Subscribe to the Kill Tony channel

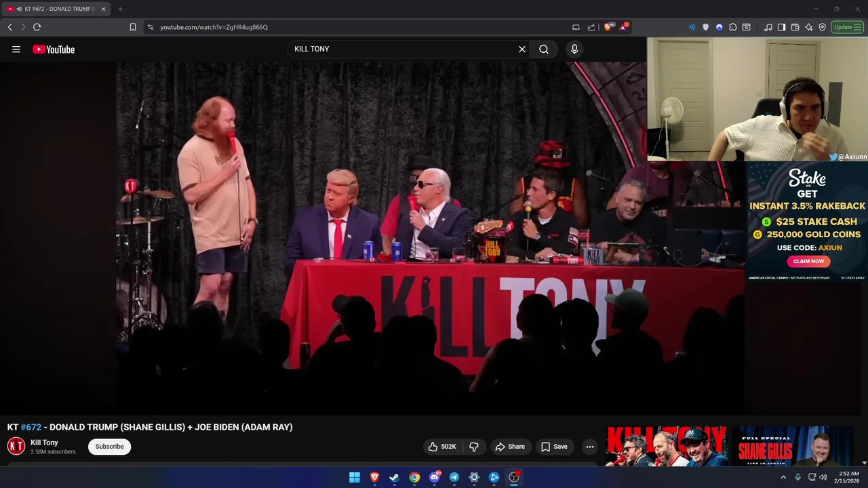[x=109, y=447]
